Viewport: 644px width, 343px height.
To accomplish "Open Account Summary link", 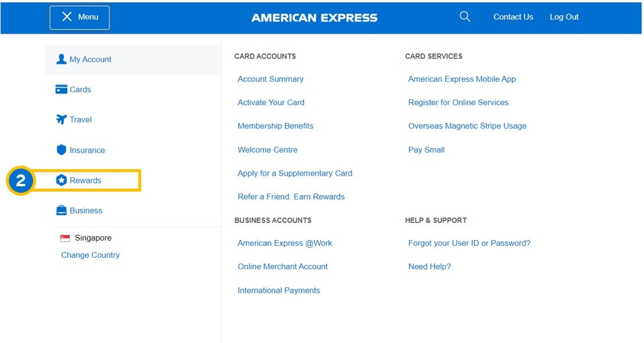I will (270, 79).
